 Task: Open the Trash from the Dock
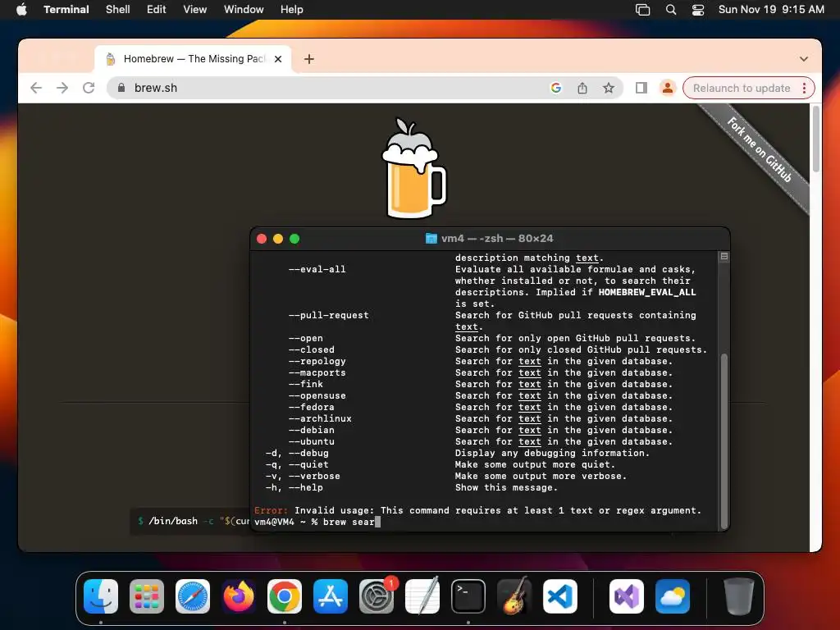(739, 596)
